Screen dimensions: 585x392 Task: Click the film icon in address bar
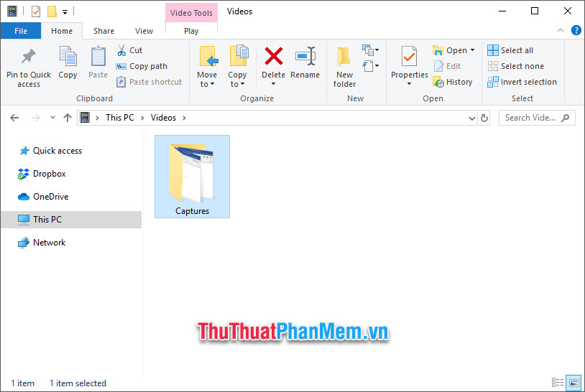click(85, 118)
